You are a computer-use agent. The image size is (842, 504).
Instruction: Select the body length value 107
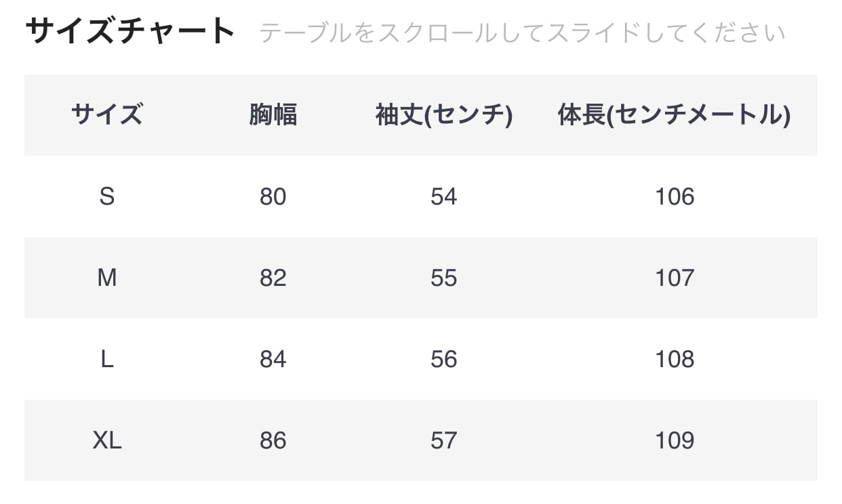click(675, 278)
